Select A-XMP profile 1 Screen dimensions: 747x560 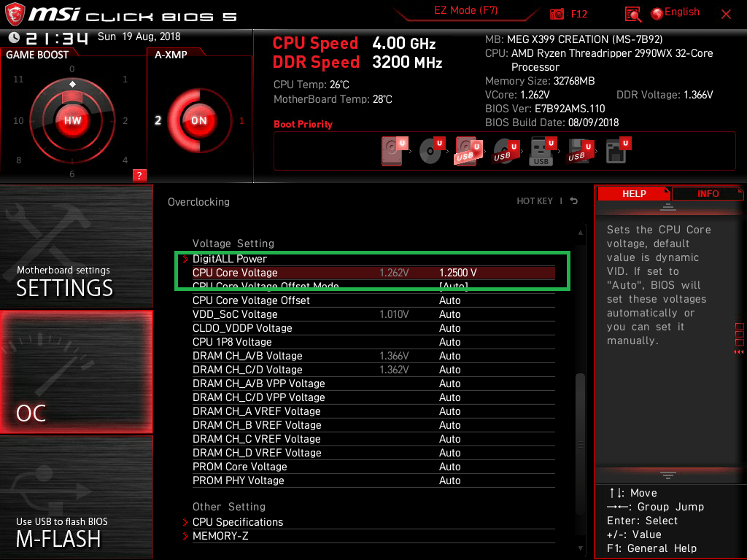[241, 120]
